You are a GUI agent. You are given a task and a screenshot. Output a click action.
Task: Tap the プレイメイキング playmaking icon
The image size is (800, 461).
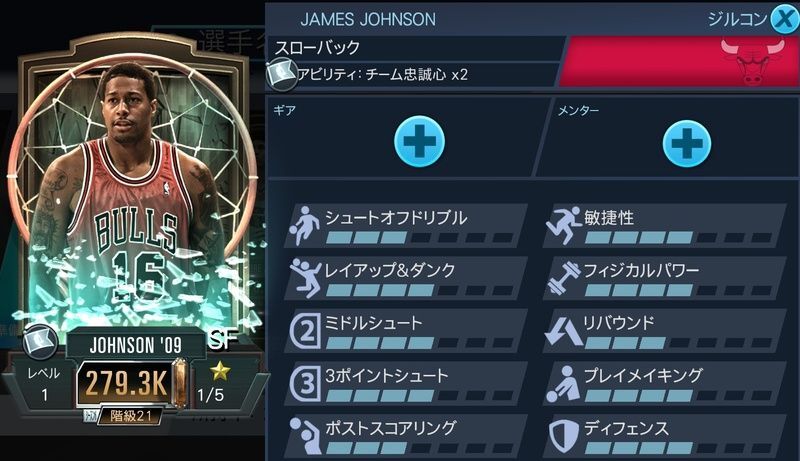[x=564, y=383]
